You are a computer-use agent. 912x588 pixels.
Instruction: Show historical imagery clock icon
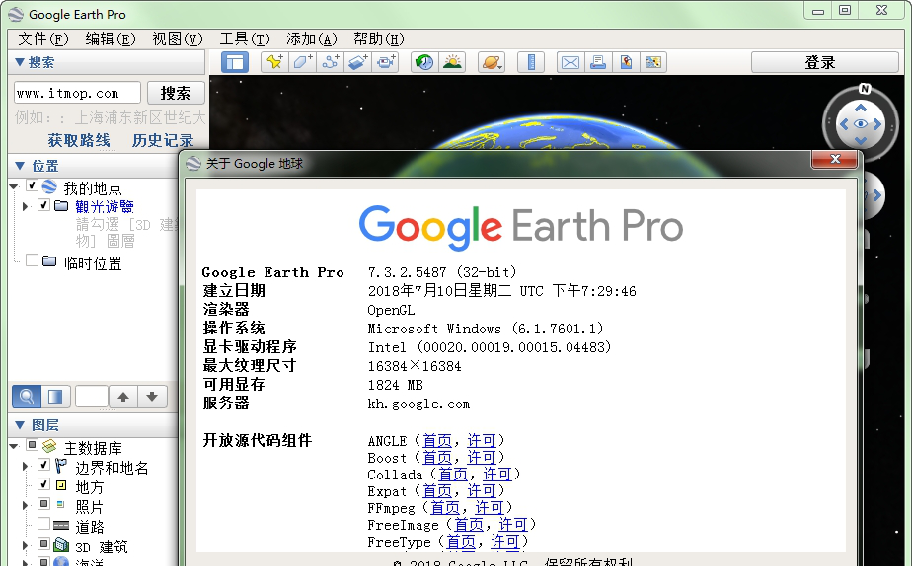(424, 62)
